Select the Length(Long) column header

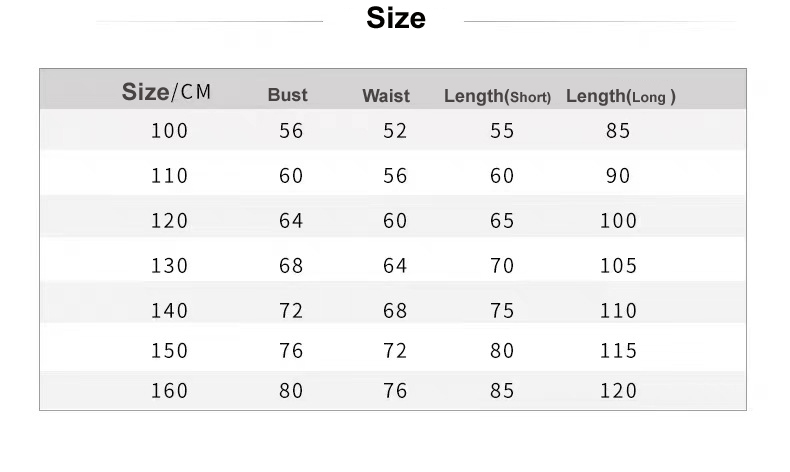621,96
